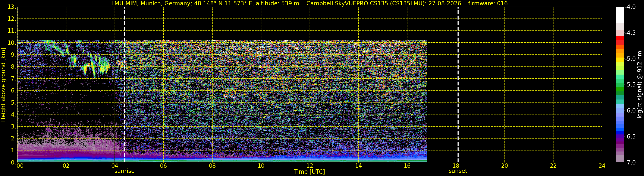The image size is (644, 176).
Task: Click the colorbar tick label '-5.0'
Action: tap(630, 59)
